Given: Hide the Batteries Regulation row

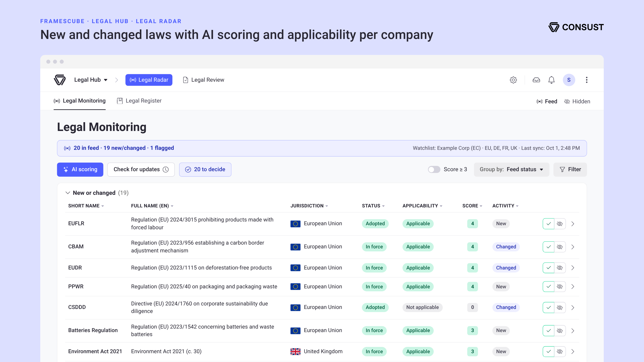Looking at the screenshot, I should [x=560, y=331].
